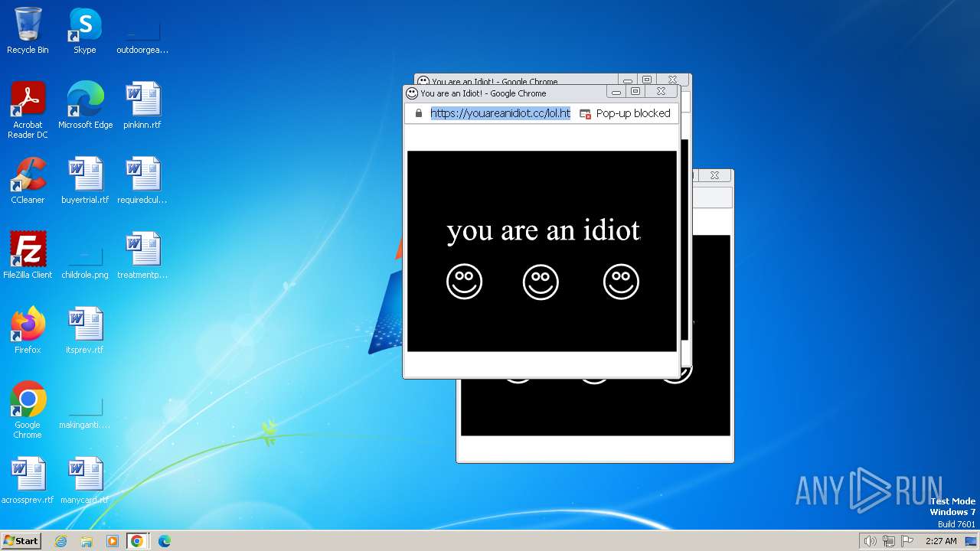
Task: Open Windows Media Player from the taskbar
Action: tap(113, 541)
